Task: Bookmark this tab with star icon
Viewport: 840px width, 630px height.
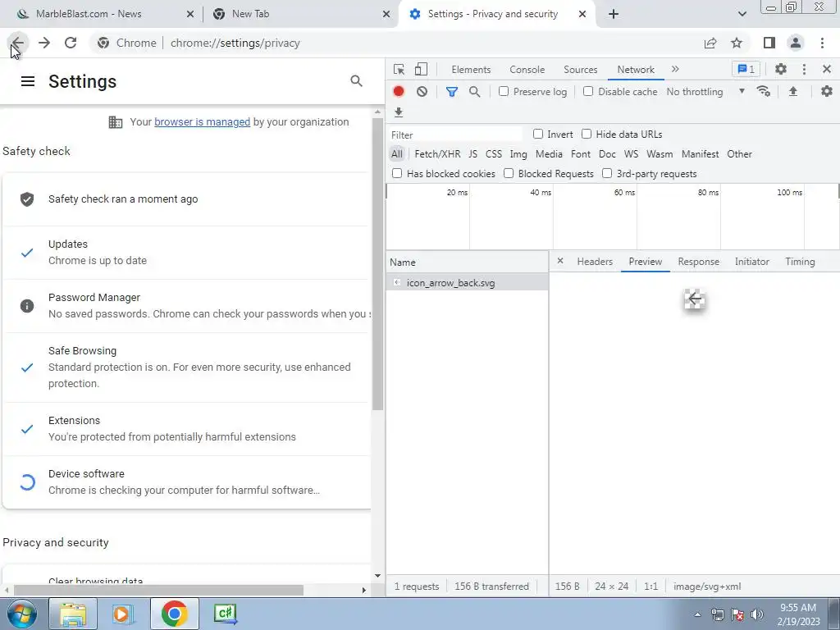Action: coord(737,43)
